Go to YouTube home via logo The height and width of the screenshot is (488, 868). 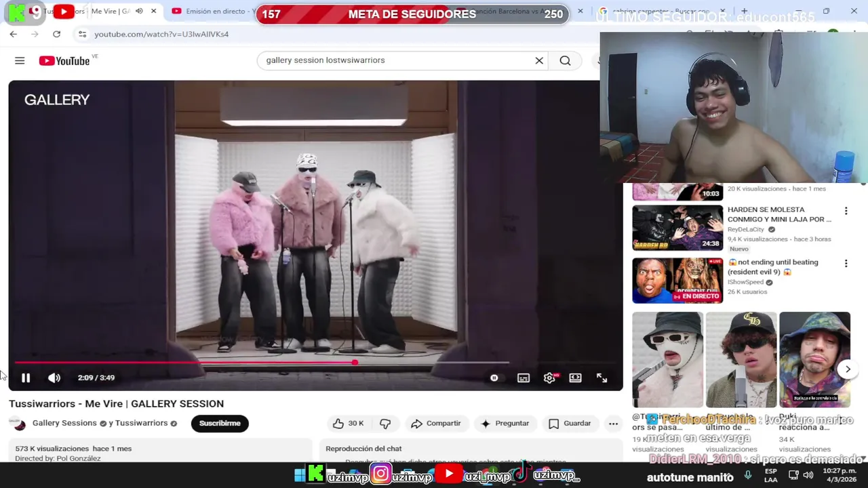click(x=64, y=61)
